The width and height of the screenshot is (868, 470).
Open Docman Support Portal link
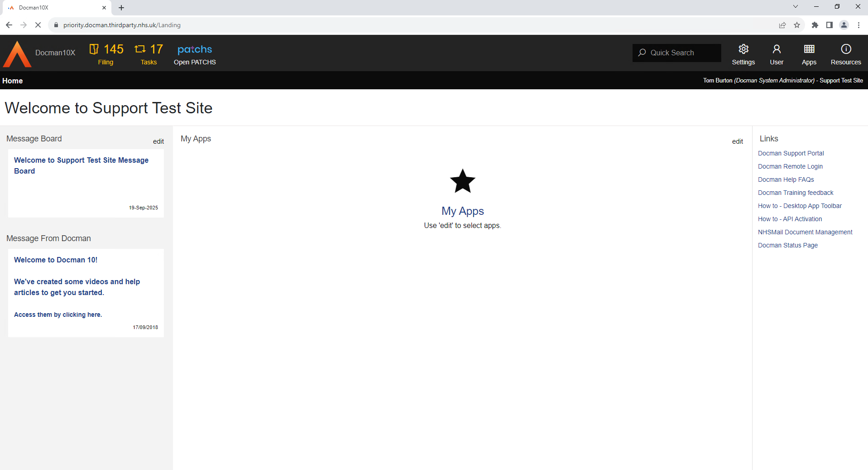791,153
